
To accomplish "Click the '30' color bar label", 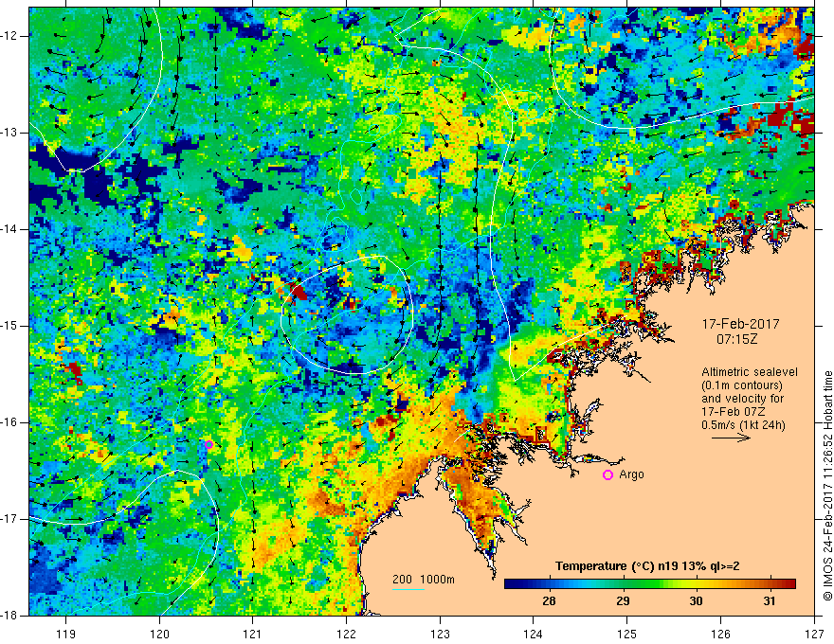I will [x=696, y=601].
